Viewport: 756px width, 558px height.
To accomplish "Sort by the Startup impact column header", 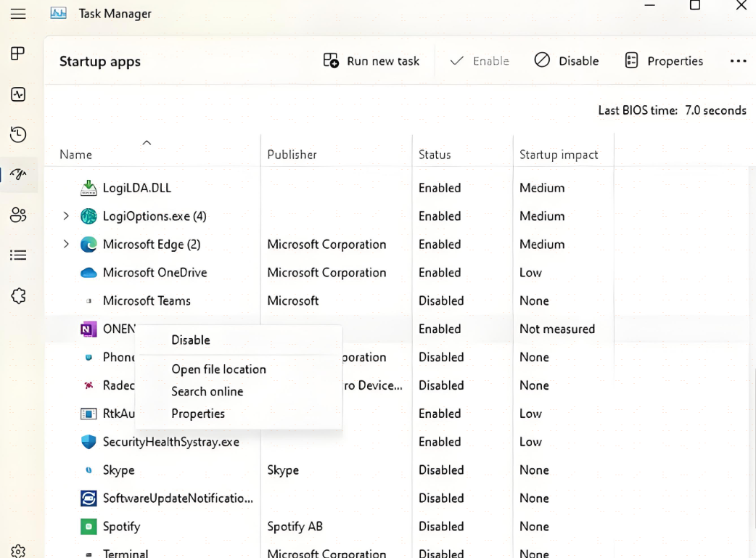I will click(x=559, y=155).
